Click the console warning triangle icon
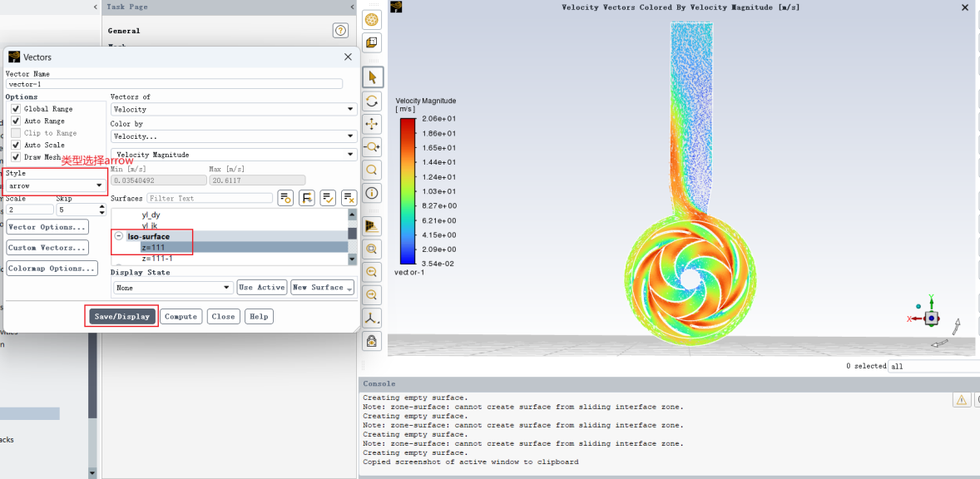The height and width of the screenshot is (479, 980). [962, 400]
